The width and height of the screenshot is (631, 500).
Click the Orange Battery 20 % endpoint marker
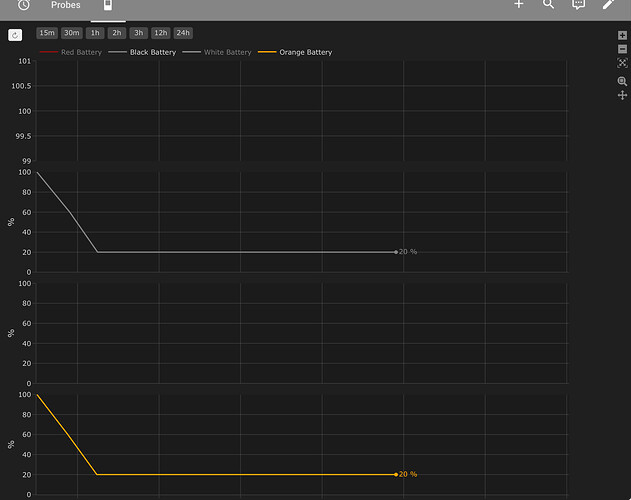coord(396,475)
